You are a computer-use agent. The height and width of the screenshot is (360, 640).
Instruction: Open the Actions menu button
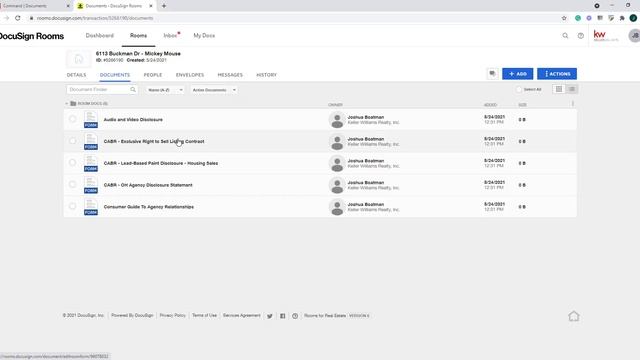click(x=557, y=74)
